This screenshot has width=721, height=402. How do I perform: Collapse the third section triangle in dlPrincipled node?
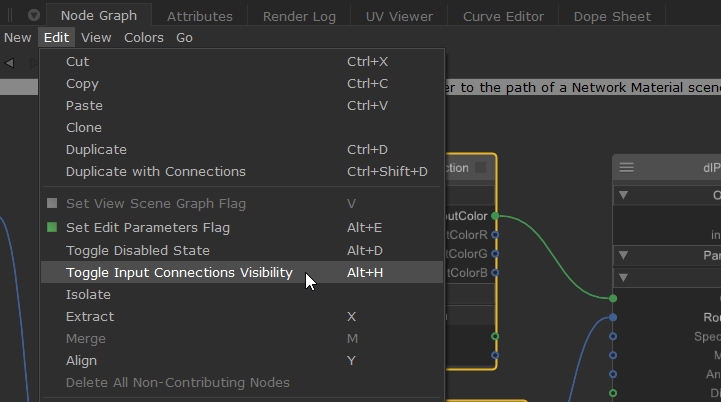pyautogui.click(x=623, y=277)
